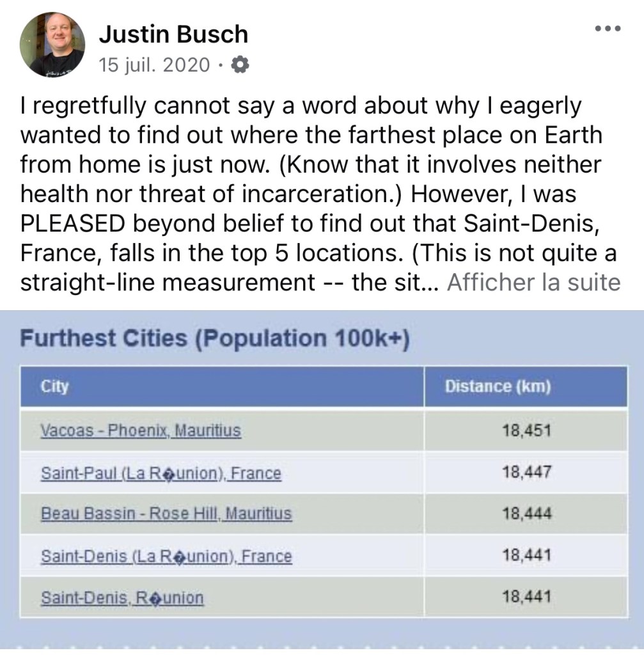Image resolution: width=644 pixels, height=655 pixels.
Task: Open the Beau Bassin - Rose Hill link
Action: pyautogui.click(x=166, y=514)
